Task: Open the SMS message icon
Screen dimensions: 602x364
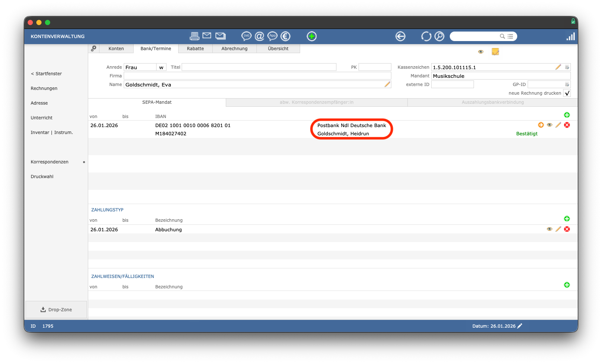Action: pos(247,36)
